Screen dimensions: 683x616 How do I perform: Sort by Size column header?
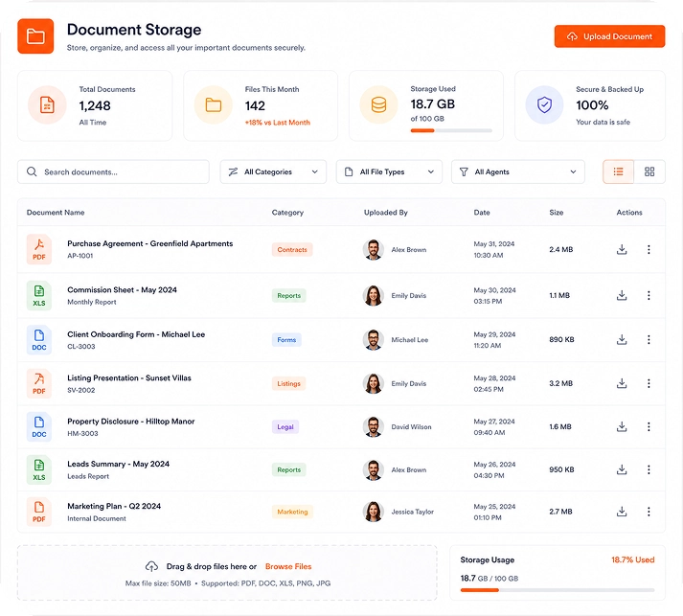[557, 213]
